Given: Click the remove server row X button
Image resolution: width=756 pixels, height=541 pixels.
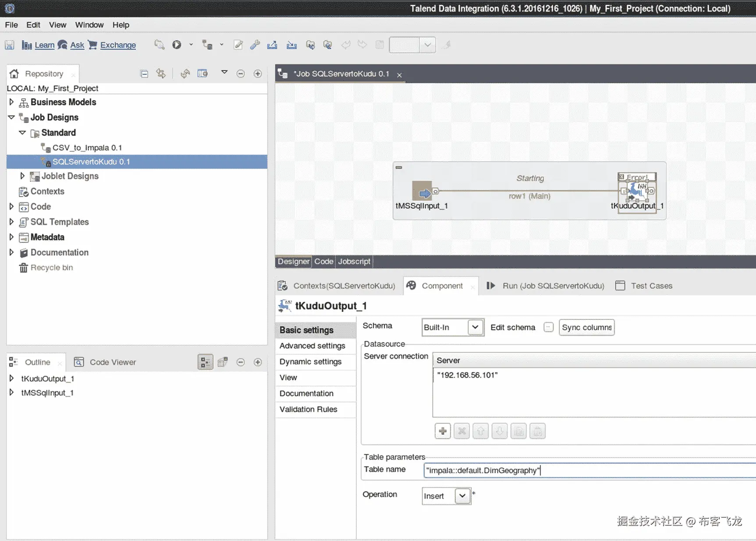Looking at the screenshot, I should 461,431.
